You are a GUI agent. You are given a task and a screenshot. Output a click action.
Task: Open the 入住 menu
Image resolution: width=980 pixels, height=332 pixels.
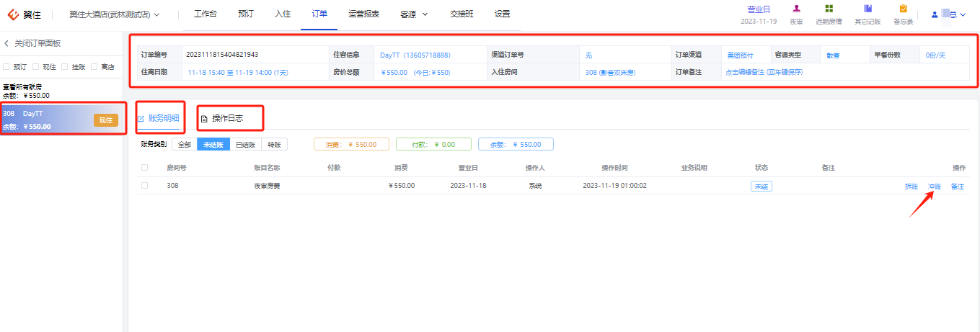[283, 14]
